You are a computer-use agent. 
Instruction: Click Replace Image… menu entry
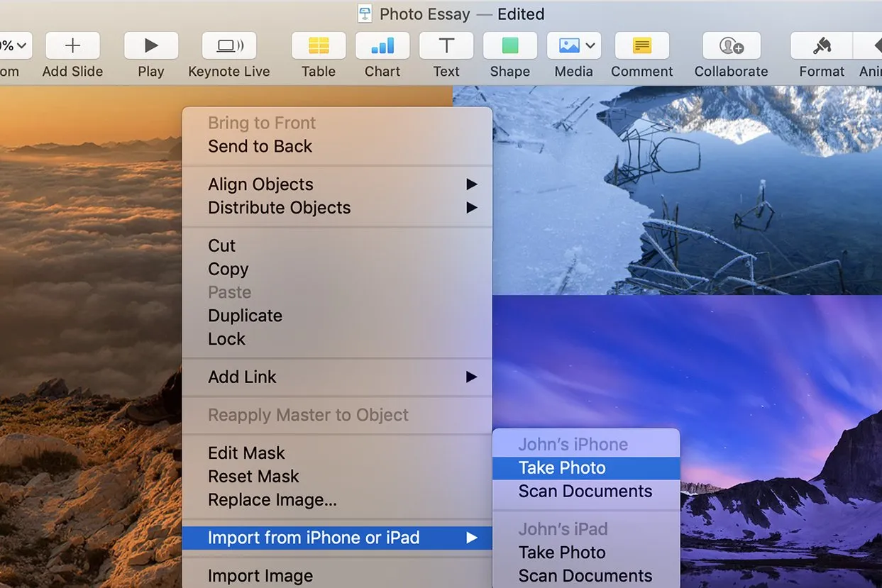pos(272,500)
